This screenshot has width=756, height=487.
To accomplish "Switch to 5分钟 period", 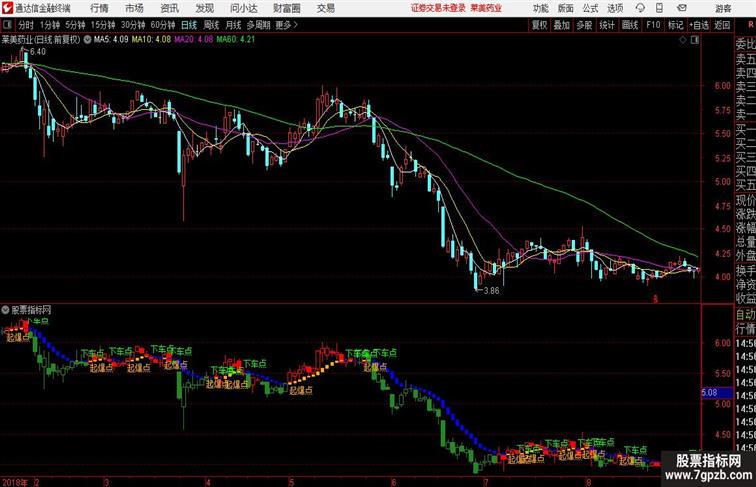I will tap(75, 25).
